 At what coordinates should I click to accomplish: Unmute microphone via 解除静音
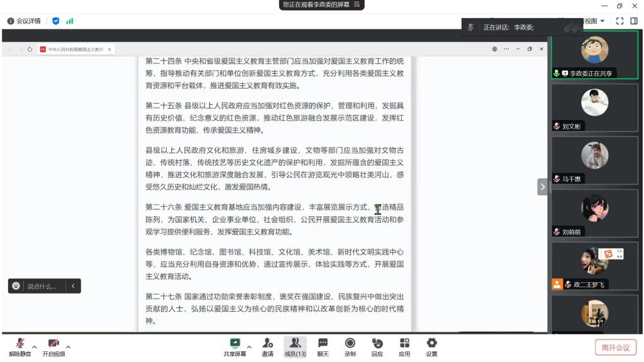click(20, 346)
